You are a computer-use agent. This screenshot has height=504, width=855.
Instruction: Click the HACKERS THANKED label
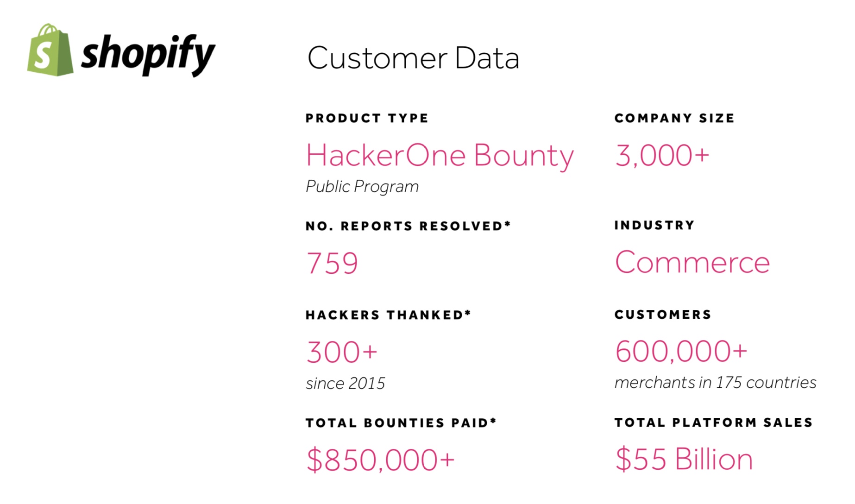tap(388, 315)
